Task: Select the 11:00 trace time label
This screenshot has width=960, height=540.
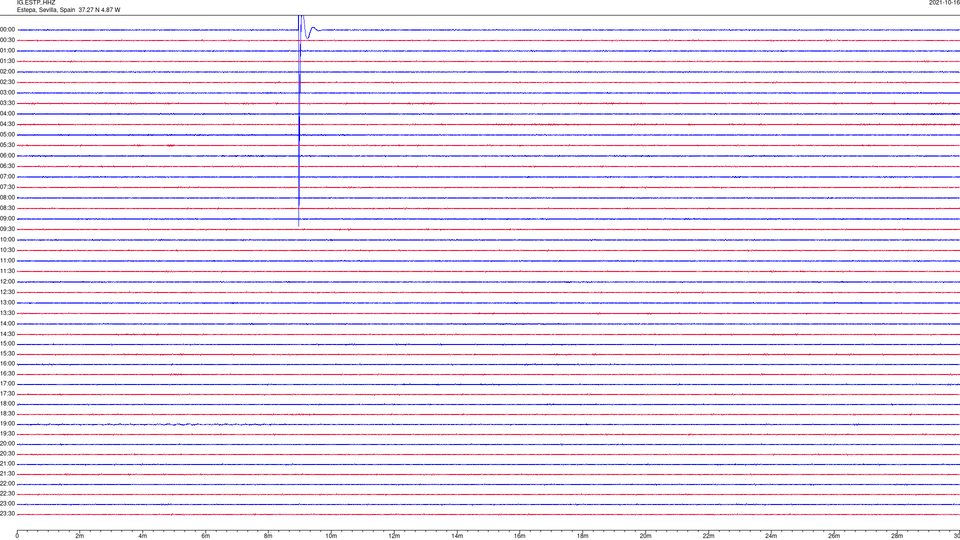Action: [x=7, y=261]
